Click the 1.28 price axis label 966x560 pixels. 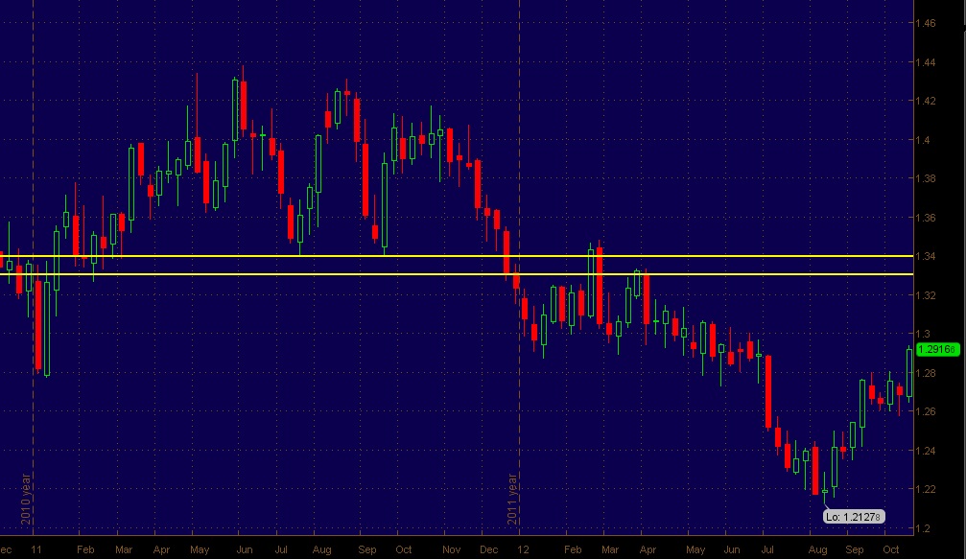[x=926, y=373]
